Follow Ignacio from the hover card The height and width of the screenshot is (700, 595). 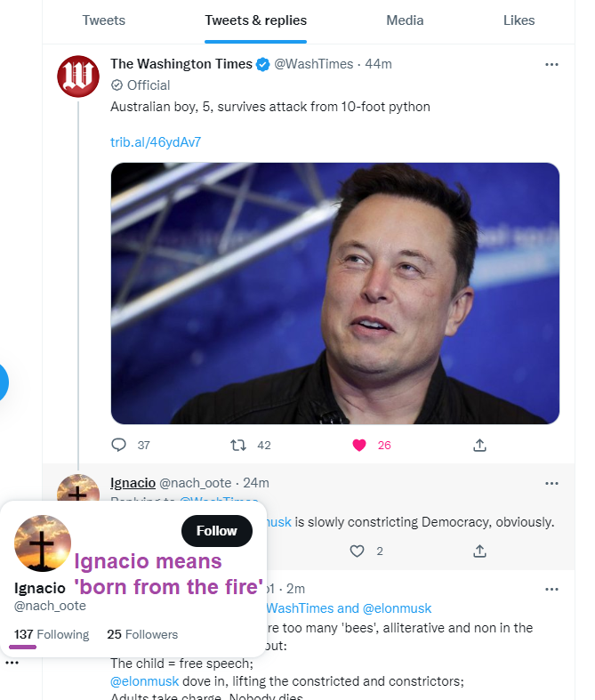tap(217, 531)
